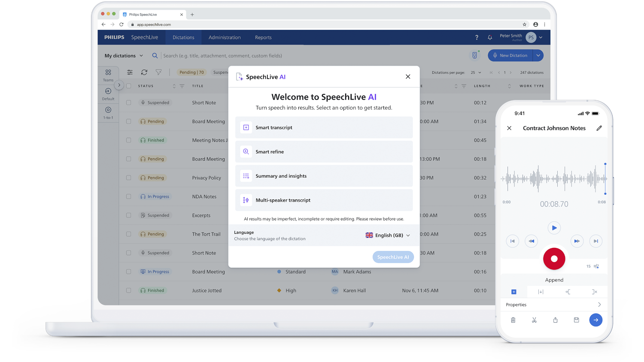Click the audio waveform timeline on phone
Screen dimensions: 644x362
pos(554,178)
